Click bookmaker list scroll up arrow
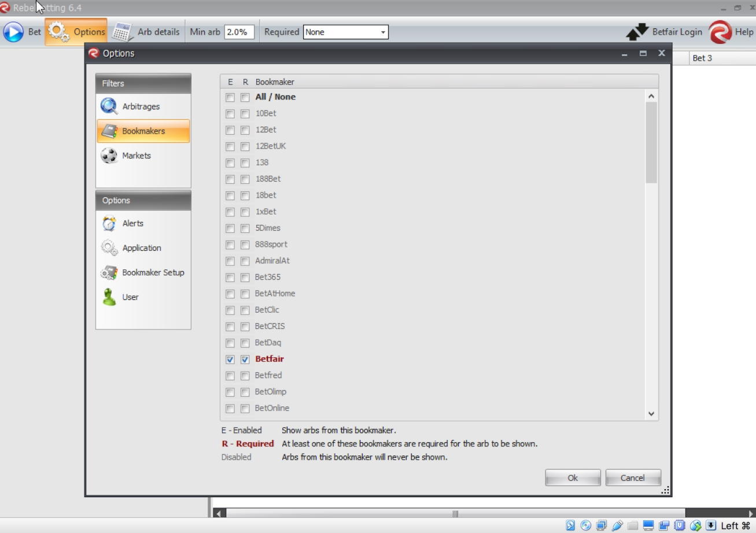756x533 pixels. 651,97
